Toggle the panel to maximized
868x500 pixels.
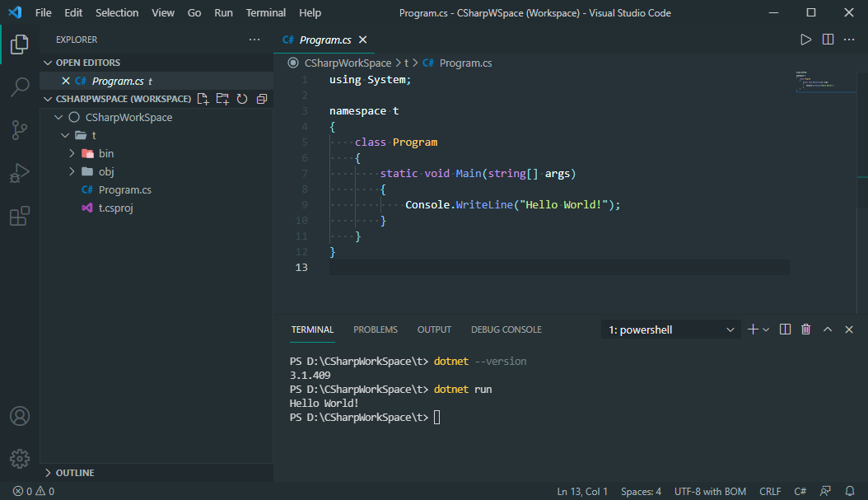click(827, 329)
